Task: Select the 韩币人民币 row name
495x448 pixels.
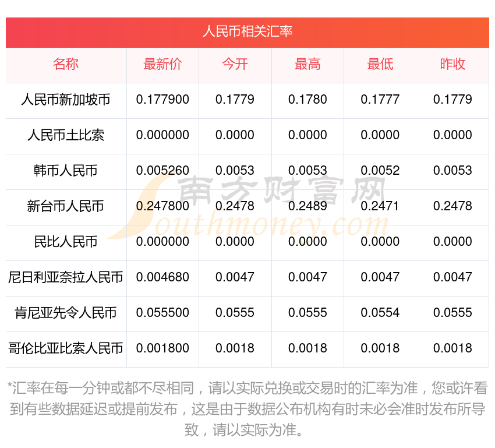Action: coord(66,171)
